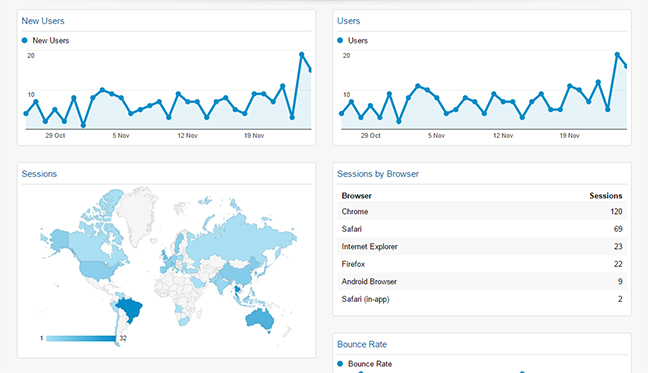
Task: Click the United States on the map
Action: (97, 269)
